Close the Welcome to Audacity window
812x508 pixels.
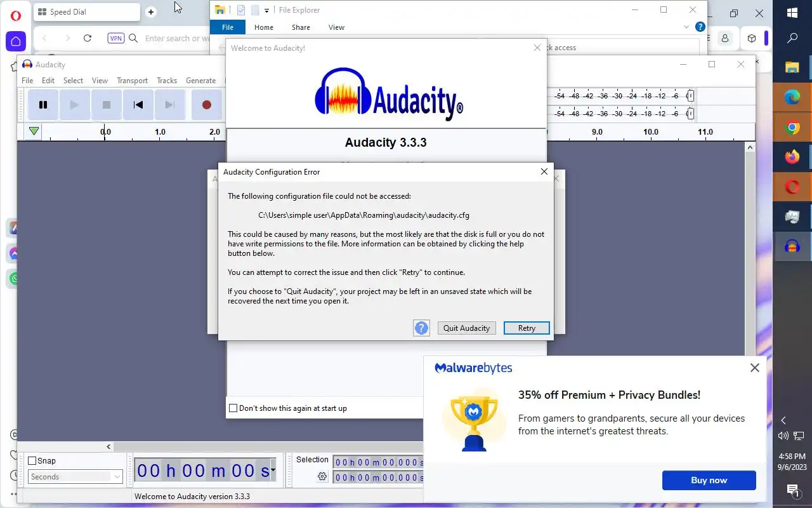[537, 48]
